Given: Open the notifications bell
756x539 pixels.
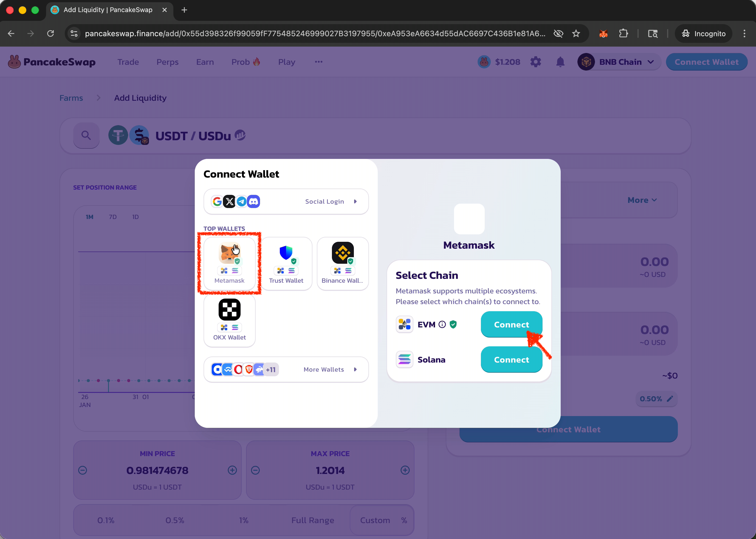Looking at the screenshot, I should [560, 62].
